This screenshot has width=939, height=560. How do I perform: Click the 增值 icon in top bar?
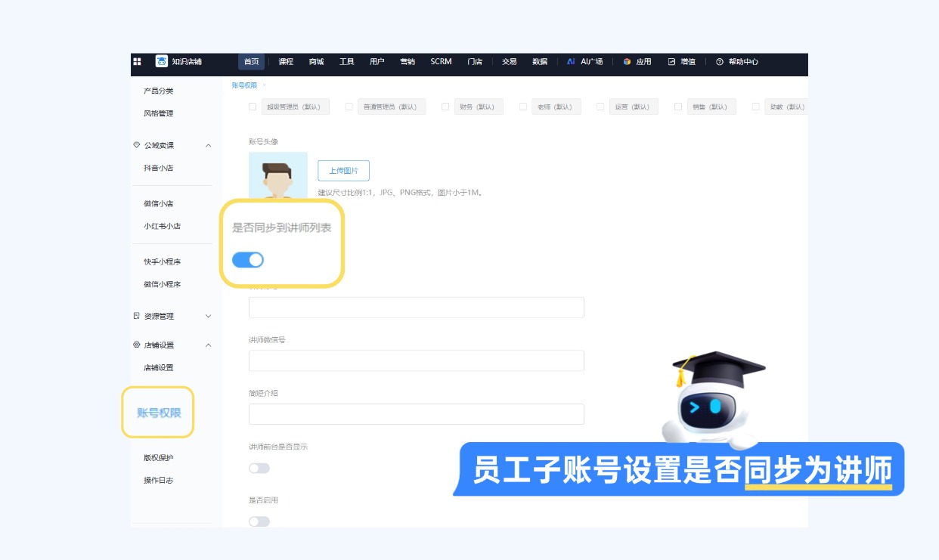click(671, 62)
